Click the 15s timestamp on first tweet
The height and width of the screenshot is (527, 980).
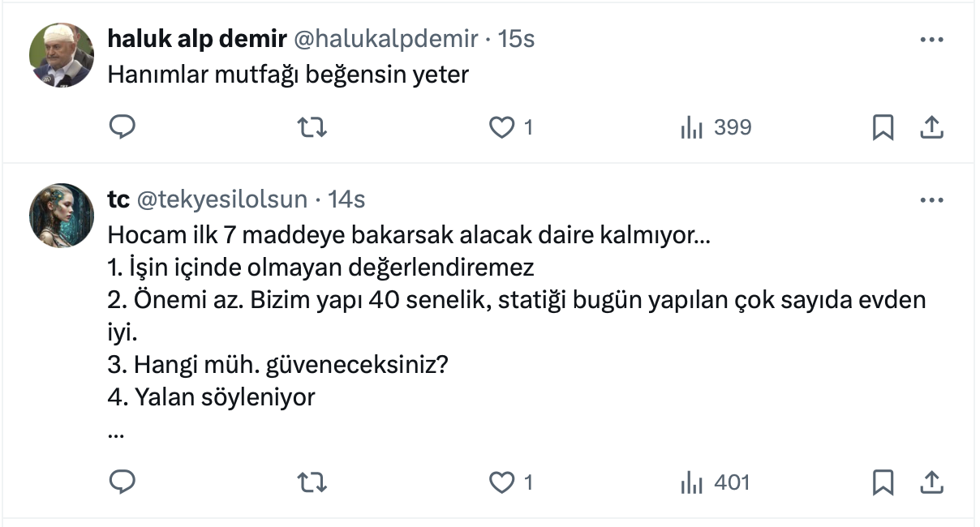click(x=516, y=39)
